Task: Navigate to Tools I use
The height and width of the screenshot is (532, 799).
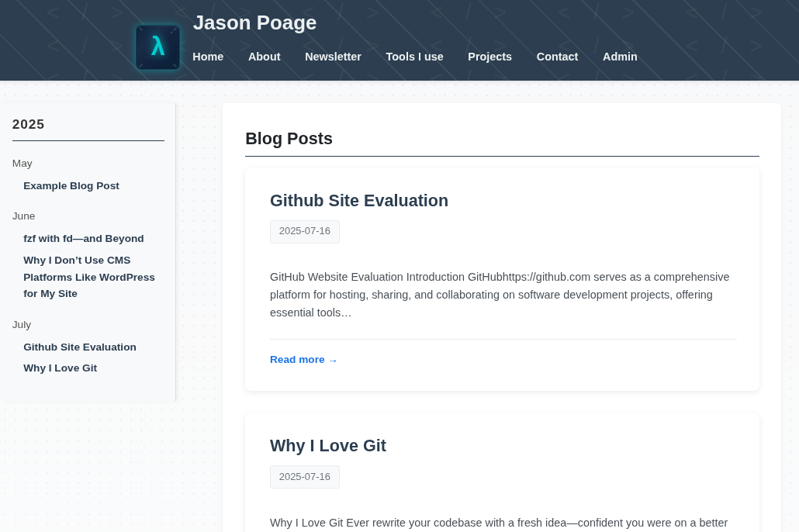Action: coord(414,57)
